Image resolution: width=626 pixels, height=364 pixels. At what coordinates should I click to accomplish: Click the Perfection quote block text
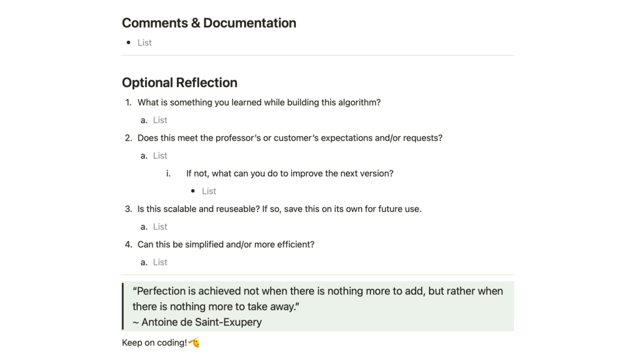[x=318, y=299]
